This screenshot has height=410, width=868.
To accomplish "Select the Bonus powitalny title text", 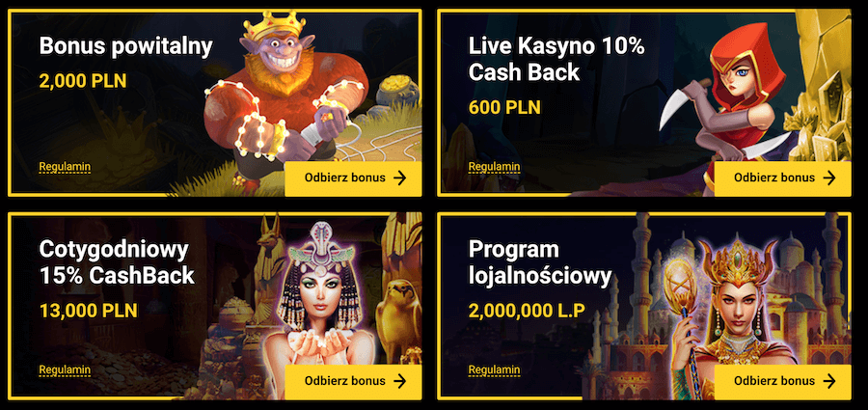I will click(x=125, y=47).
